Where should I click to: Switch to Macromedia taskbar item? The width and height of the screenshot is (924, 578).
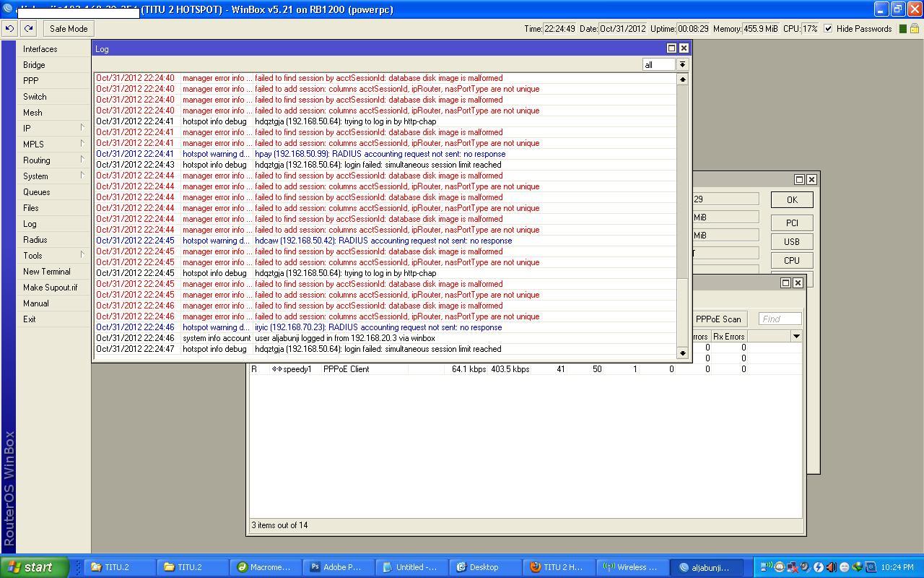click(266, 567)
